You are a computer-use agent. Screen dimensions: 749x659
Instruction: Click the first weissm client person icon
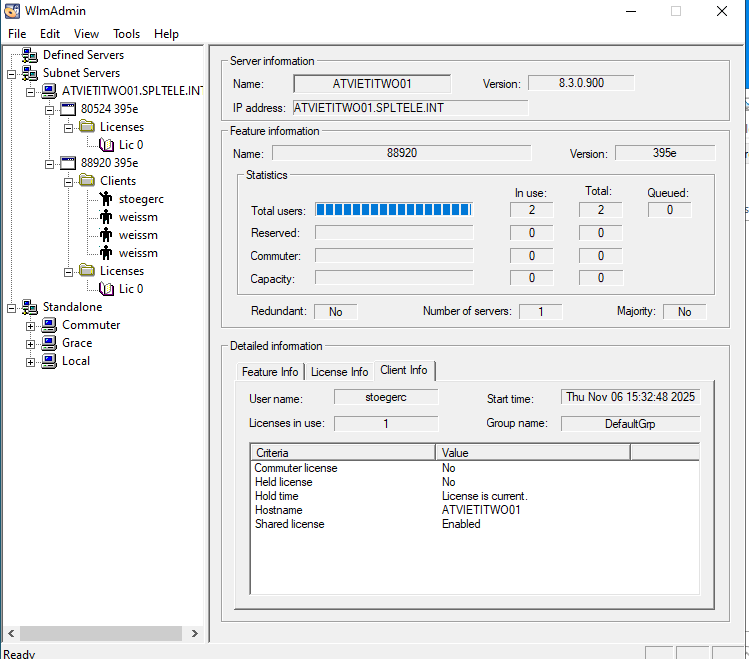coord(106,217)
